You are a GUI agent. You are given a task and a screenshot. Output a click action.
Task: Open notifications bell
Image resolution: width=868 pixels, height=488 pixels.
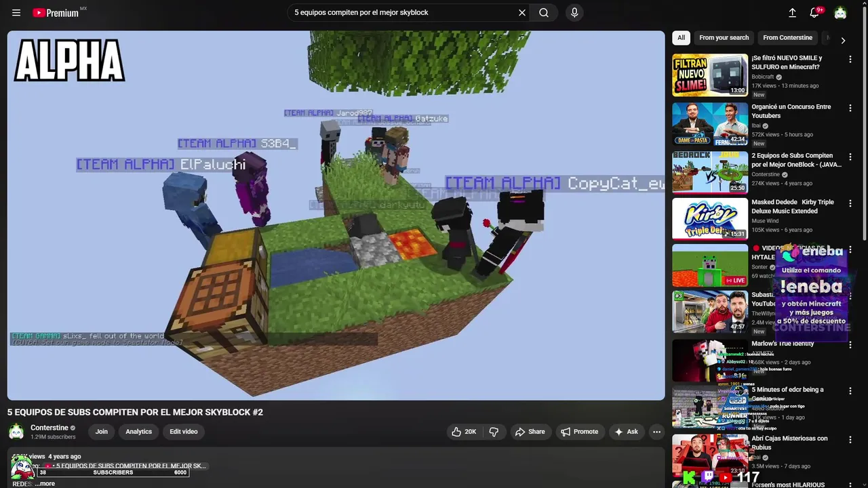(816, 12)
